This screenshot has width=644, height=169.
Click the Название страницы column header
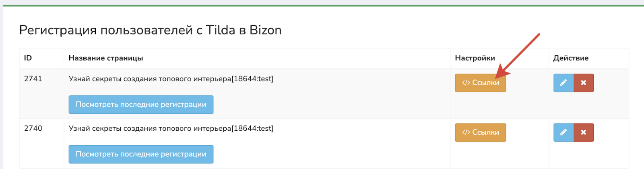[106, 58]
